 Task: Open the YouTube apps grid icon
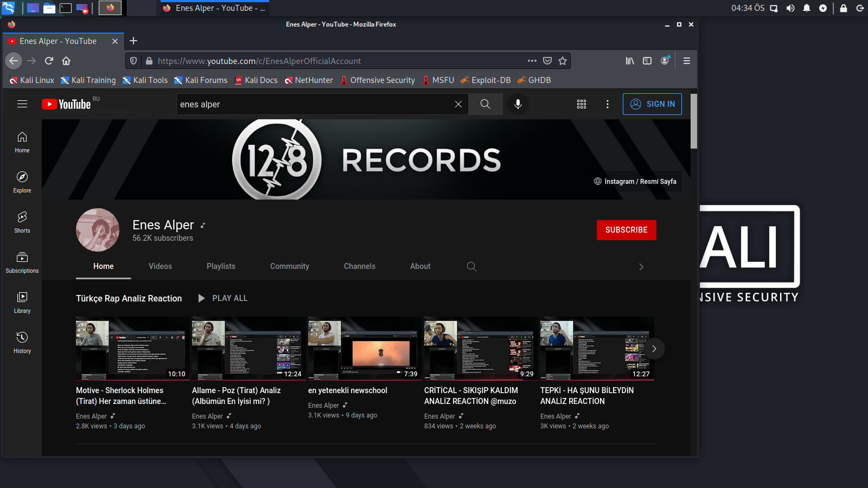582,104
